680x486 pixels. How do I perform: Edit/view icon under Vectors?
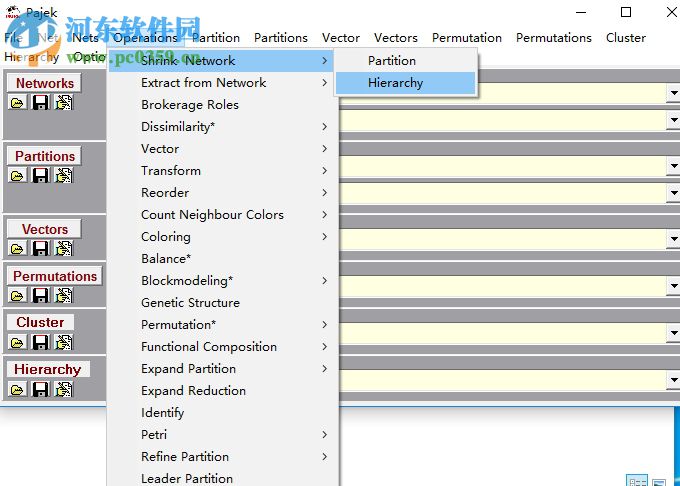pos(64,248)
